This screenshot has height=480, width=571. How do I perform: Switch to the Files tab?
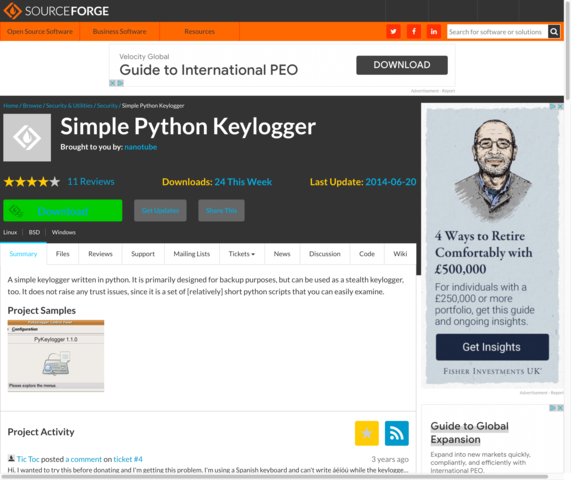(x=63, y=254)
